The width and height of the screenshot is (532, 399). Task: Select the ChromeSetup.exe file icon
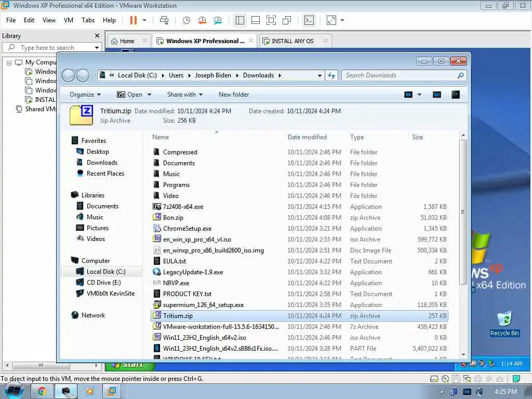coord(157,229)
